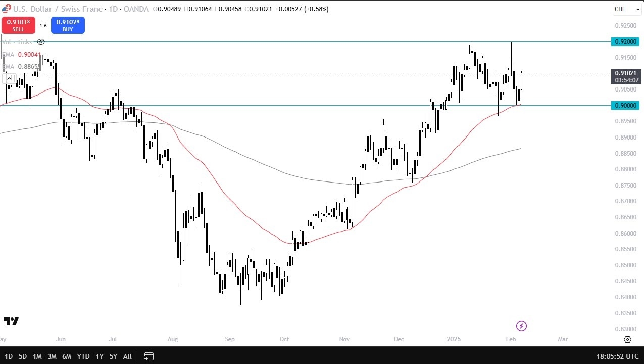
Task: Open the chart settings hexagon icon
Action: 627,339
